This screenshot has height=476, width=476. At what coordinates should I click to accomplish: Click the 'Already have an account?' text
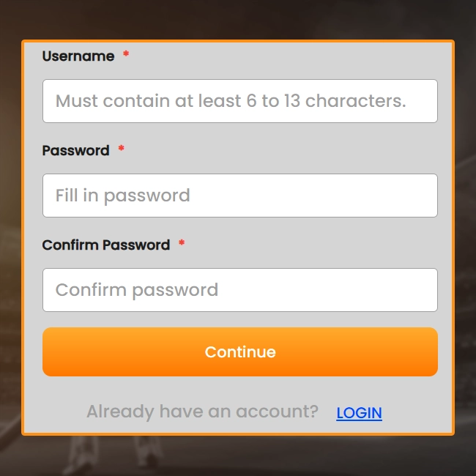[x=202, y=412]
